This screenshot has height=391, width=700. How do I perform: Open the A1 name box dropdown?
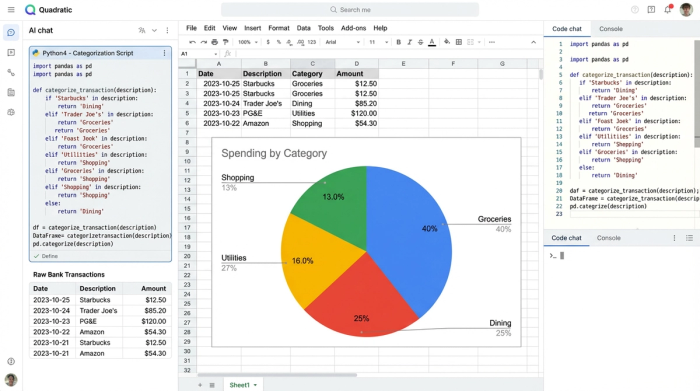point(216,54)
